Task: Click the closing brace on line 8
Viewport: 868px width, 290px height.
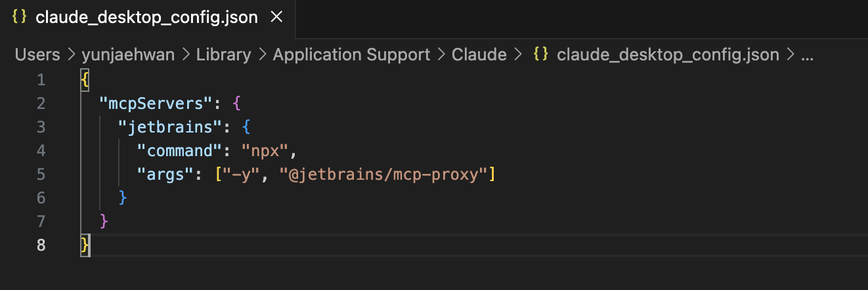Action: 84,245
